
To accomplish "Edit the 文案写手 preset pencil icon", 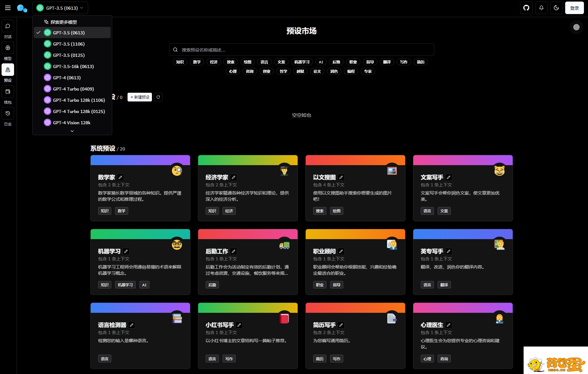I will tap(449, 177).
